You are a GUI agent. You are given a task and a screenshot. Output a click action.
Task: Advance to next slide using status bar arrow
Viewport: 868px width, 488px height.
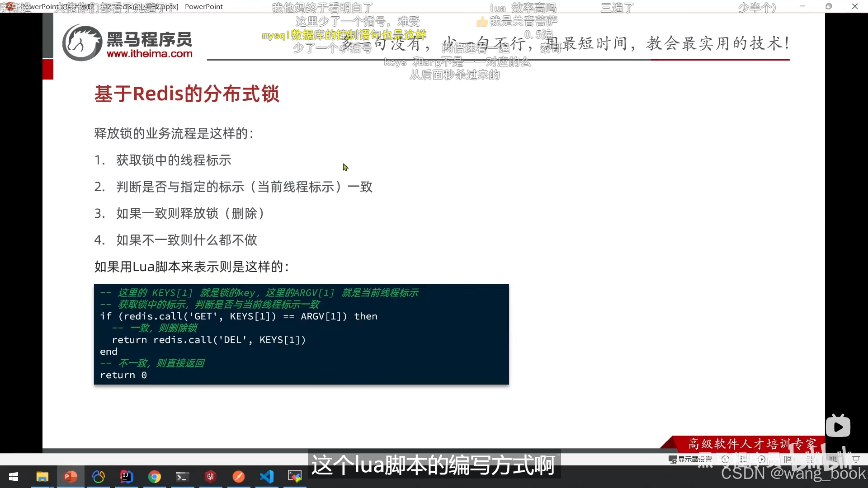click(x=762, y=459)
